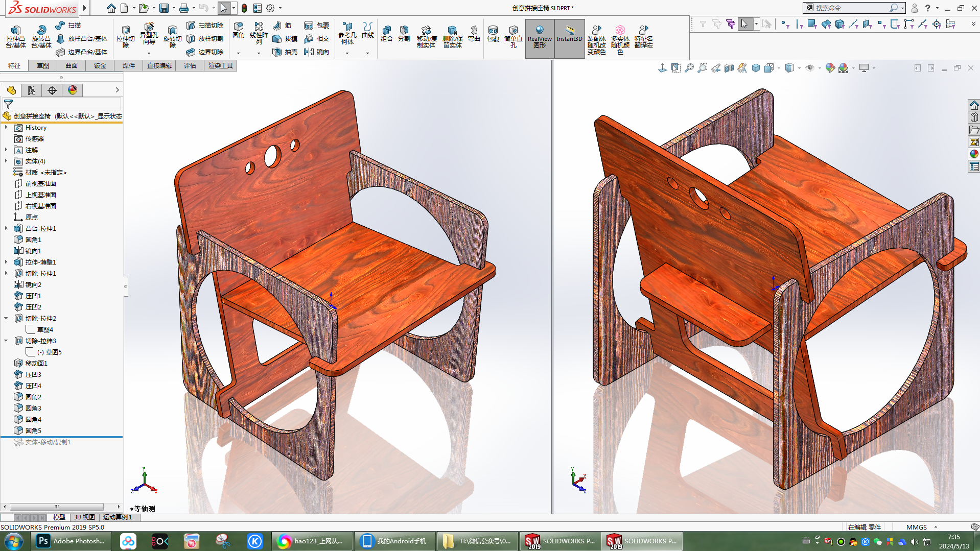Open the dropdown arrow under 线性阵列

tap(259, 53)
